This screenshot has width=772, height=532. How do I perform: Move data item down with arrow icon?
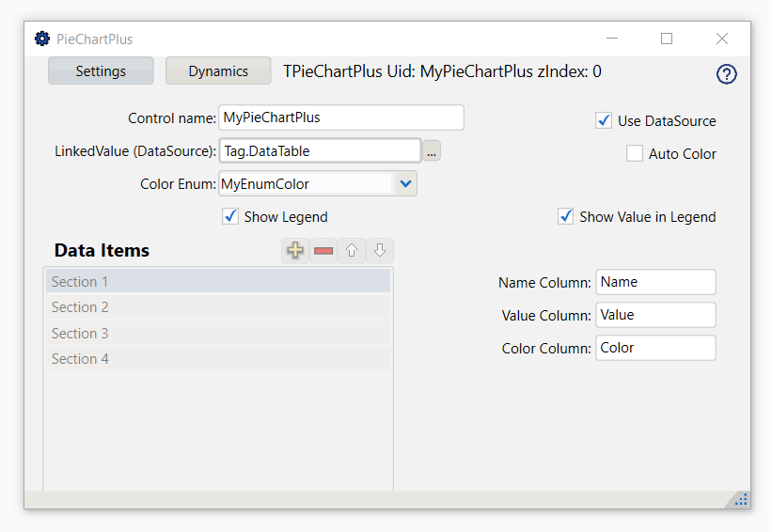(380, 251)
